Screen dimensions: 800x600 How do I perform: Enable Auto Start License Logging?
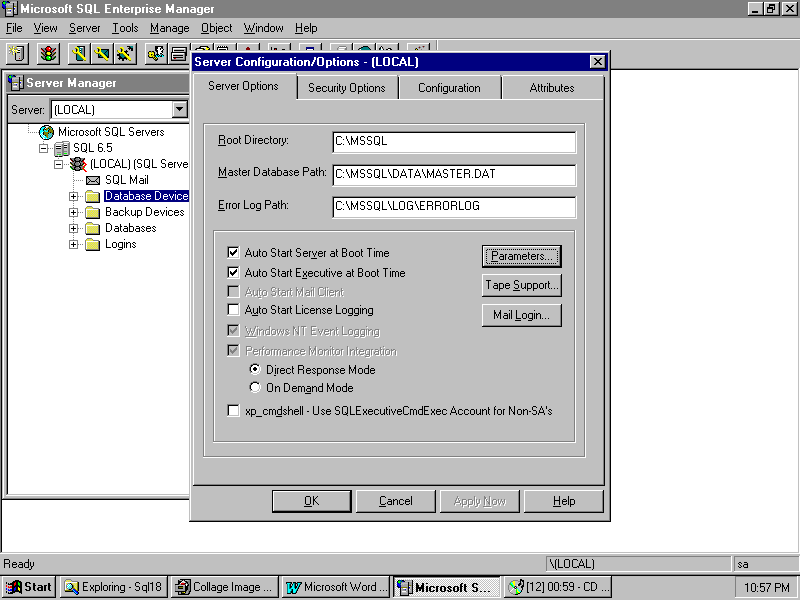(234, 310)
